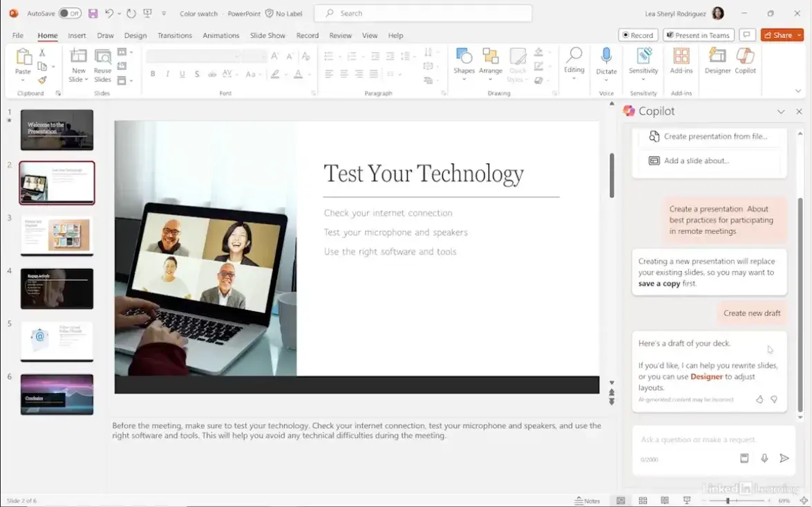Select slide 4 thumbnail in panel
Image resolution: width=812 pixels, height=507 pixels.
tap(57, 288)
